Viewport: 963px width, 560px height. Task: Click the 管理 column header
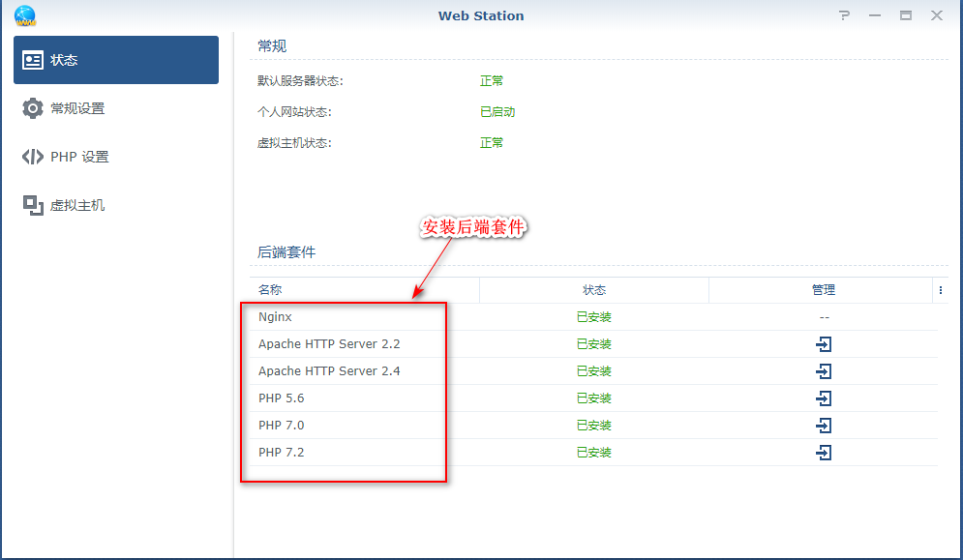[x=824, y=289]
